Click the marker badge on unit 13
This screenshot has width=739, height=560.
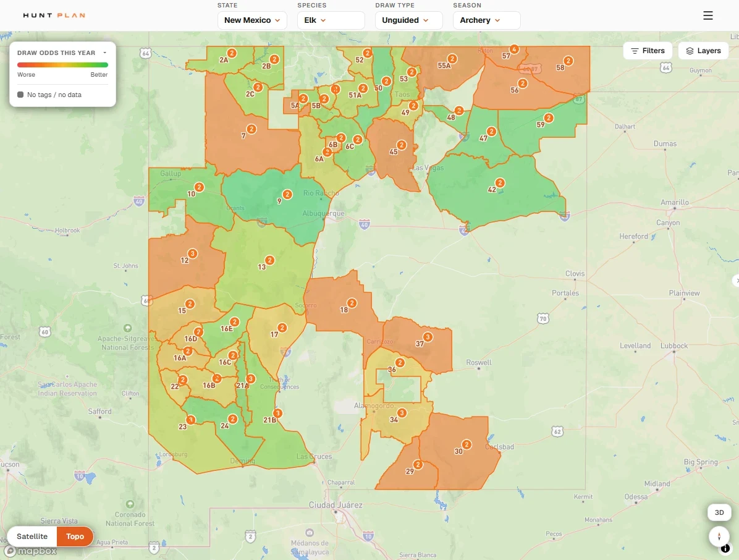269,260
